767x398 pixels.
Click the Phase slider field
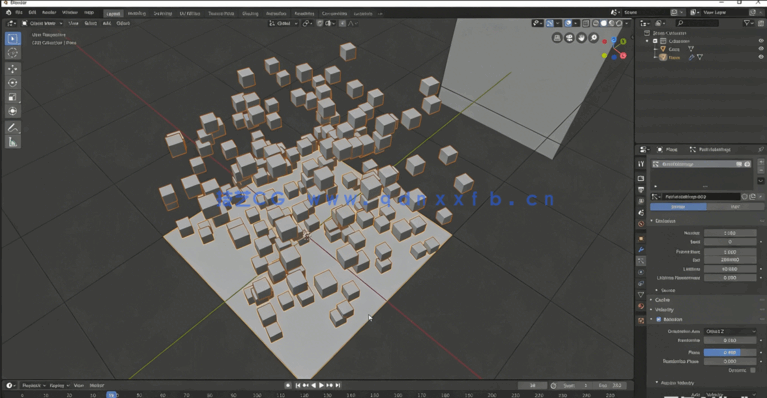tap(730, 353)
